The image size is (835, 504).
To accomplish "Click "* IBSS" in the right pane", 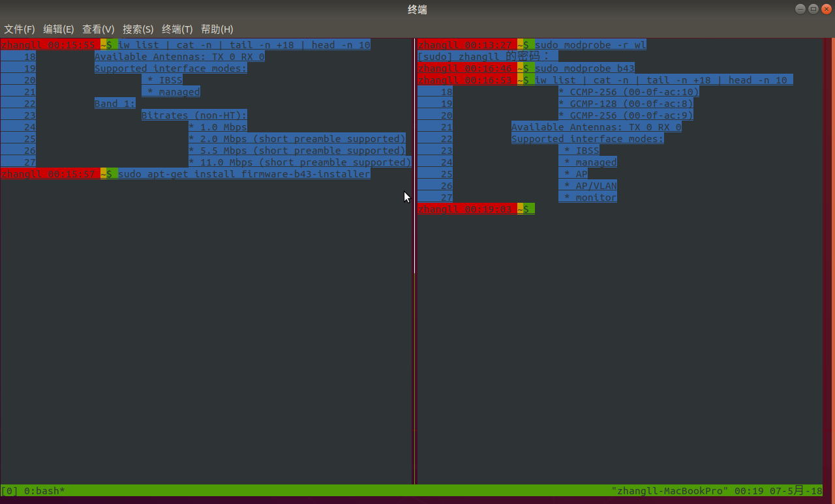I will [x=582, y=151].
